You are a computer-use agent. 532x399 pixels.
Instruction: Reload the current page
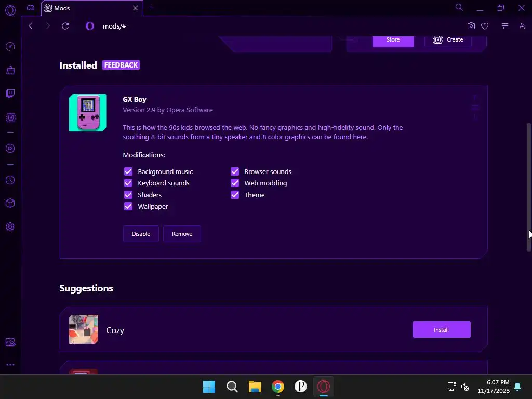65,26
